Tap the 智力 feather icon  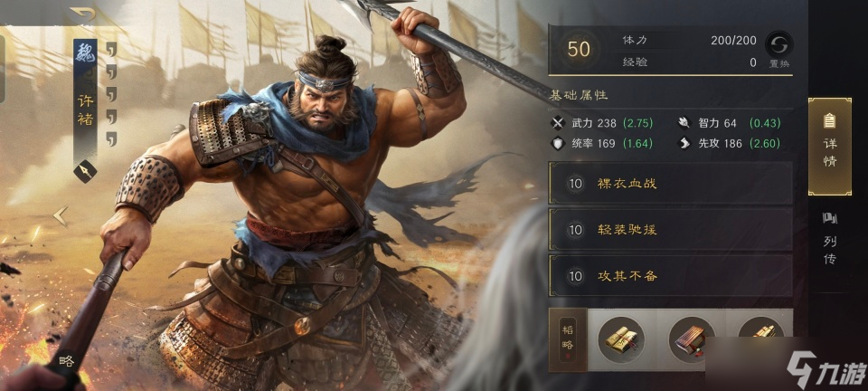(x=684, y=123)
